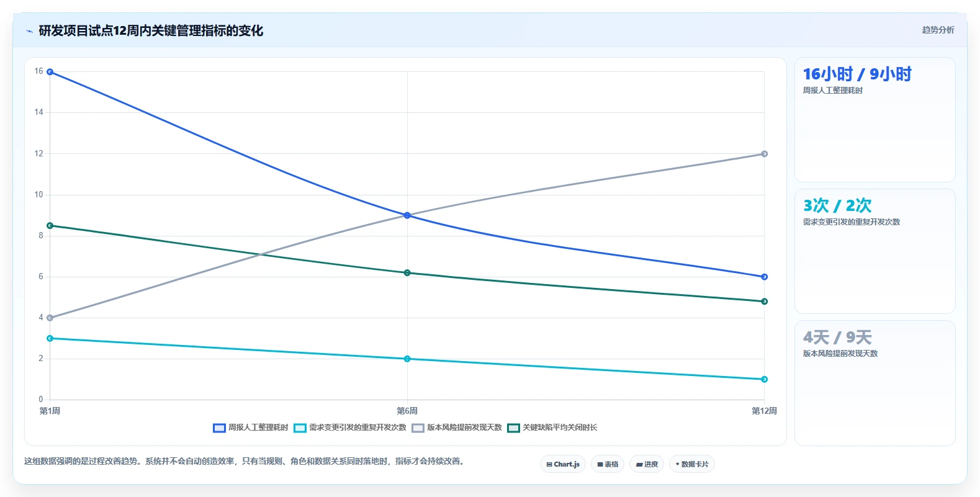The width and height of the screenshot is (980, 497).
Task: Click the Chart.js tag chip
Action: tap(563, 464)
